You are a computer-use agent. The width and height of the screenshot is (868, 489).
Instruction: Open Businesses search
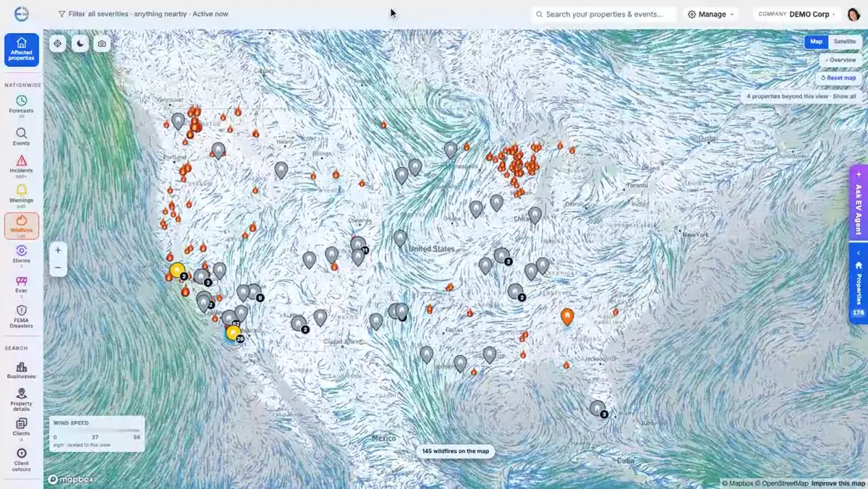coord(22,370)
